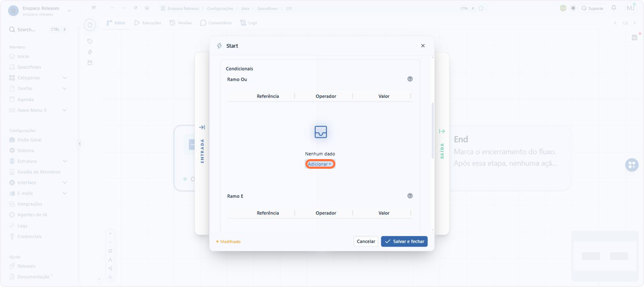Click the save disk icon on canvas
The image size is (644, 287).
pos(635,38)
